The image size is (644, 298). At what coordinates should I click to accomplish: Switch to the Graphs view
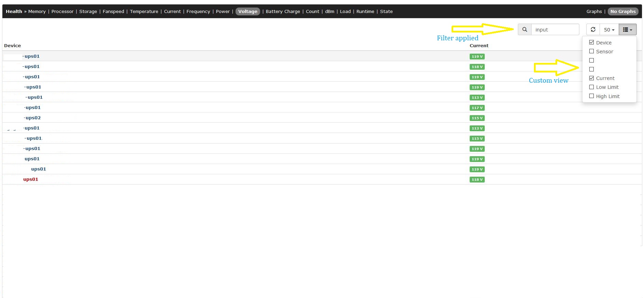point(594,12)
